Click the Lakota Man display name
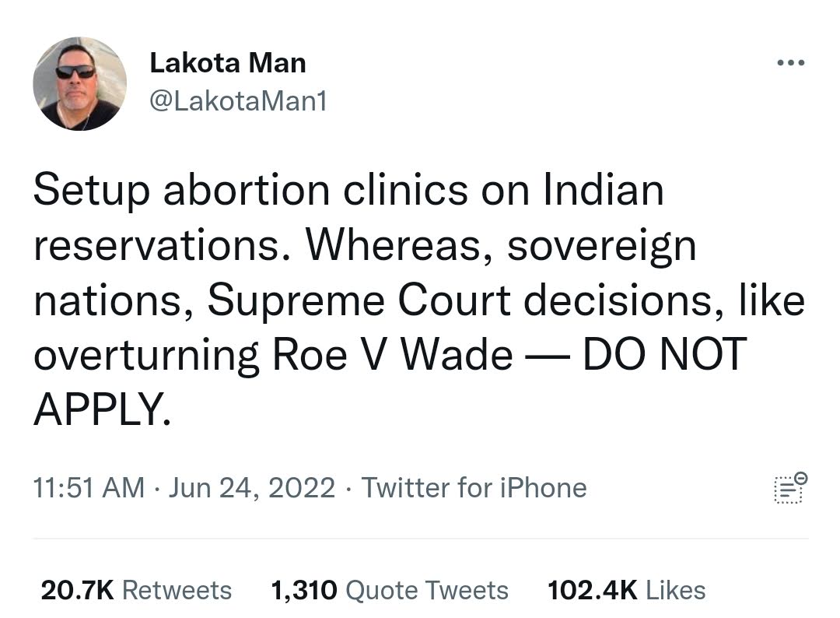Image resolution: width=840 pixels, height=618 pixels. (x=228, y=63)
